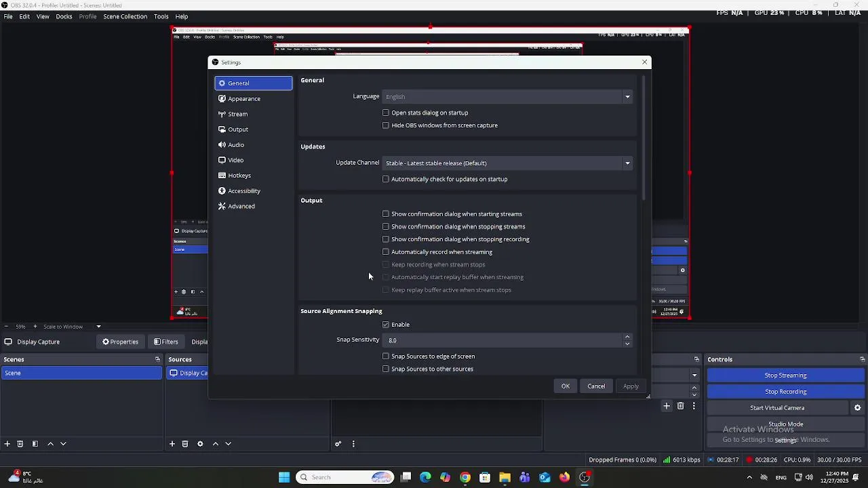Viewport: 868px width, 488px height.
Task: Open the Docks menu
Action: (64, 16)
